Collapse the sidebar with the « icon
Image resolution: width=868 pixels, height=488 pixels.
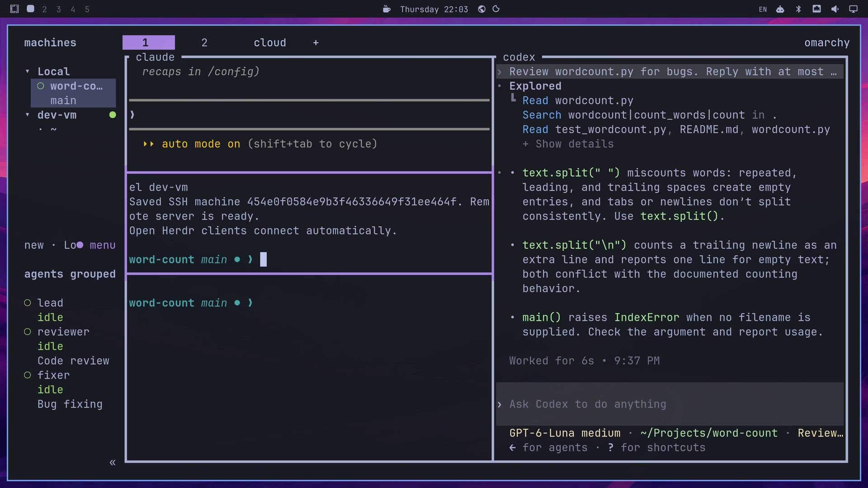(x=113, y=462)
